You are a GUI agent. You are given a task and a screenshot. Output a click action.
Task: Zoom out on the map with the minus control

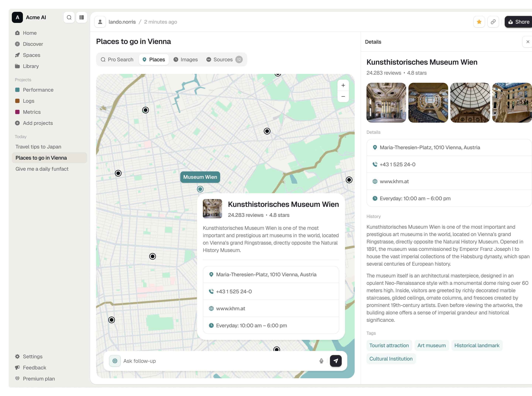point(343,96)
